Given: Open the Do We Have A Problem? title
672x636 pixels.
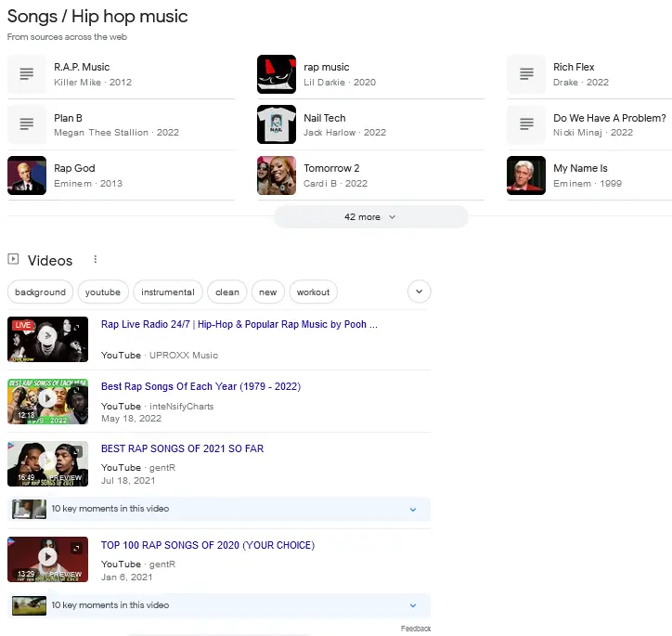Looking at the screenshot, I should click(x=610, y=118).
